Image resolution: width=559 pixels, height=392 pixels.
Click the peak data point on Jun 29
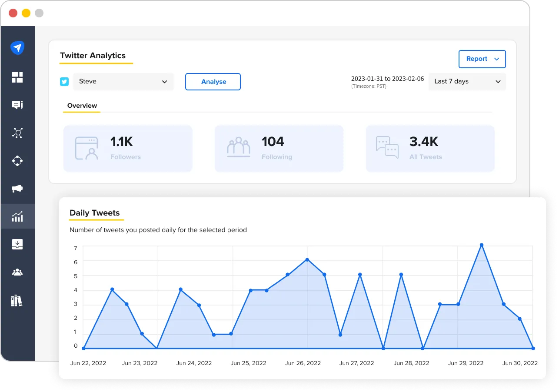[x=482, y=245]
